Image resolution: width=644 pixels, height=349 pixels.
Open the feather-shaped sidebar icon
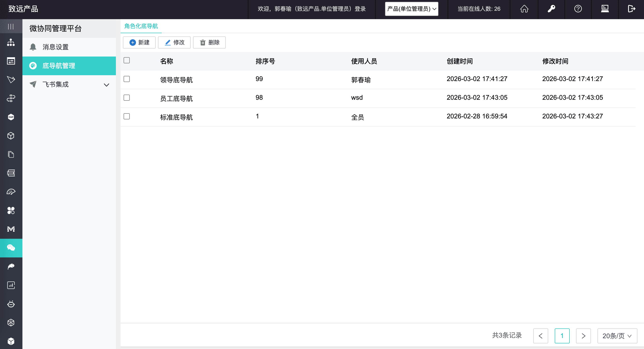click(x=11, y=267)
